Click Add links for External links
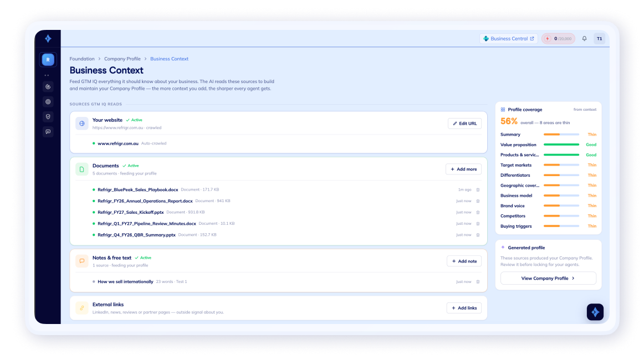The width and height of the screenshot is (644, 360). tap(464, 308)
